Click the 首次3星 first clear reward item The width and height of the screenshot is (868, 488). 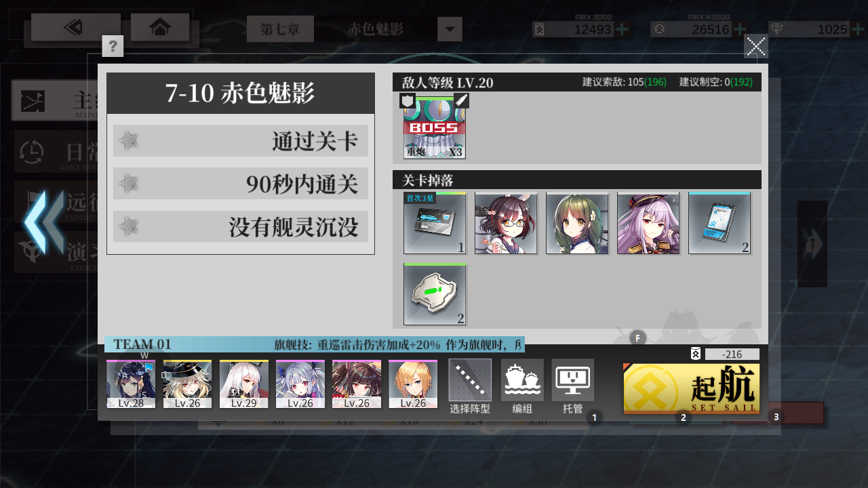435,223
